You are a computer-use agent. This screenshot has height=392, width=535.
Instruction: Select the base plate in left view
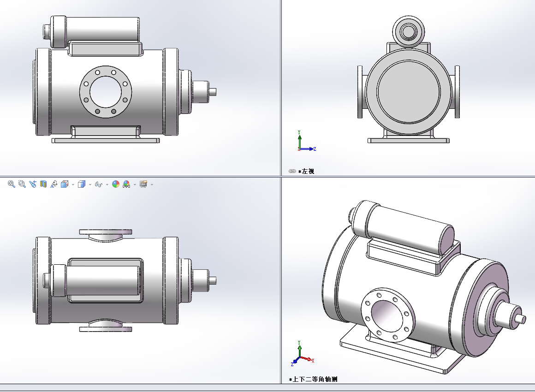409,141
